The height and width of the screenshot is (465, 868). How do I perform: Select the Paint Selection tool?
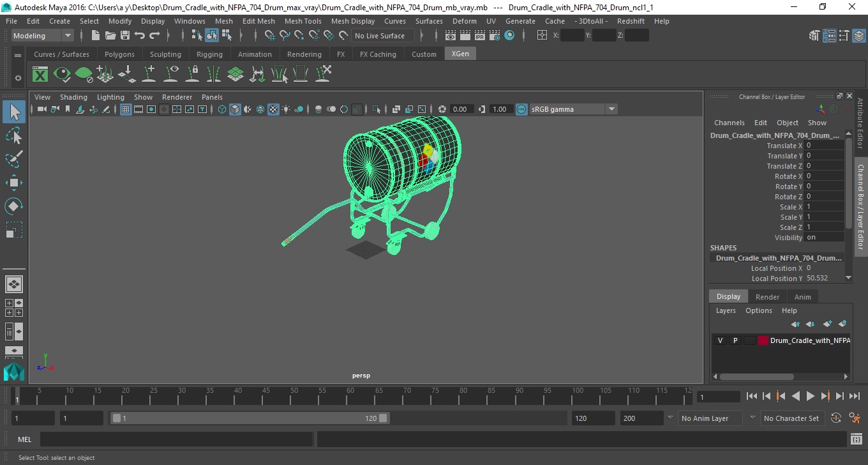coord(14,159)
